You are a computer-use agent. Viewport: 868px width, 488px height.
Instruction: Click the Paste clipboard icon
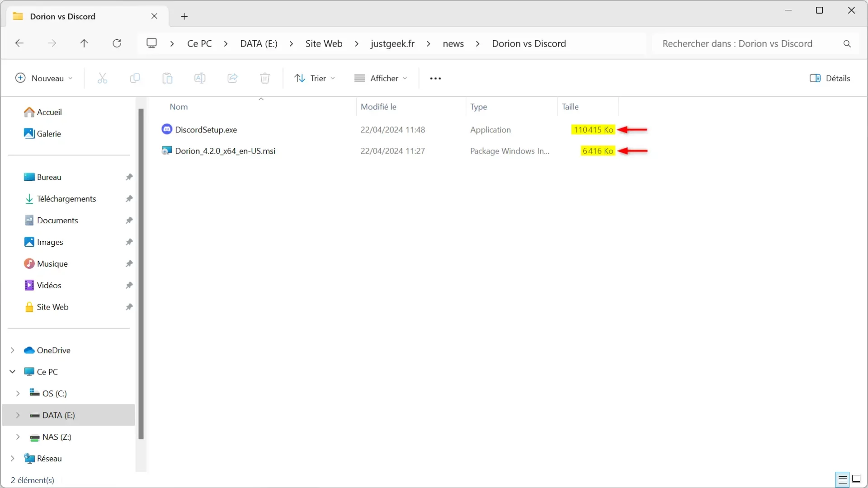pyautogui.click(x=167, y=78)
